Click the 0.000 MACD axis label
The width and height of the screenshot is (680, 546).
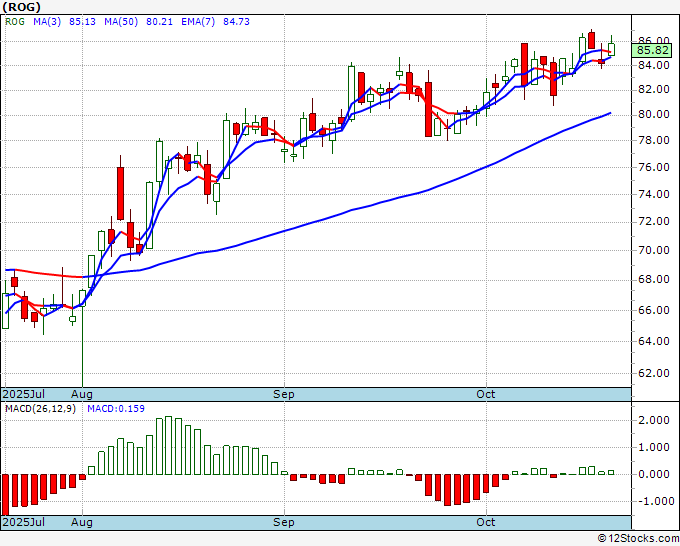[x=653, y=474]
